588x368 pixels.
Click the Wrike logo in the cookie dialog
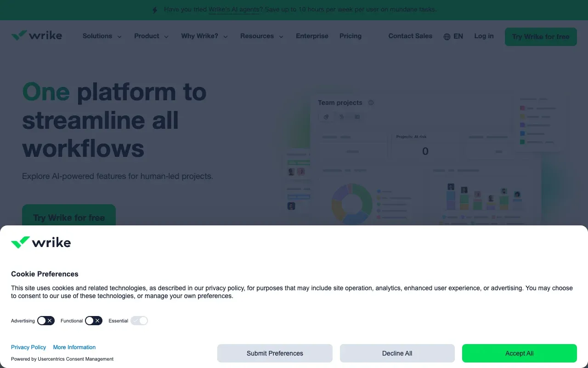(x=41, y=242)
